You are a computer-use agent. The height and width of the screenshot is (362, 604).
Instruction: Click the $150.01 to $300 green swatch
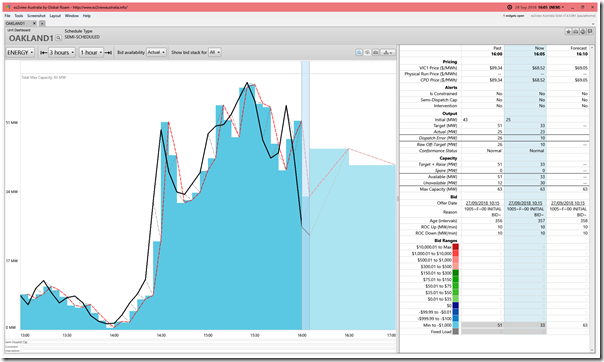[x=456, y=273]
